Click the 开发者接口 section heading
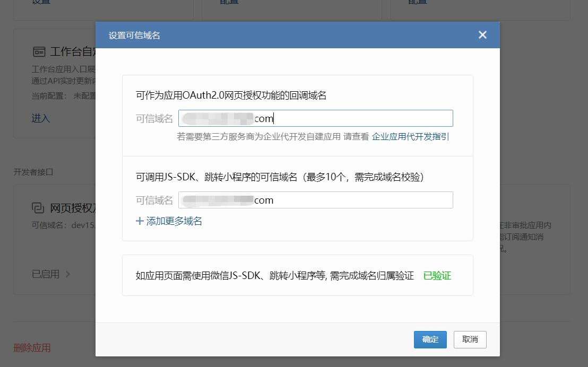588x367 pixels. tap(33, 172)
